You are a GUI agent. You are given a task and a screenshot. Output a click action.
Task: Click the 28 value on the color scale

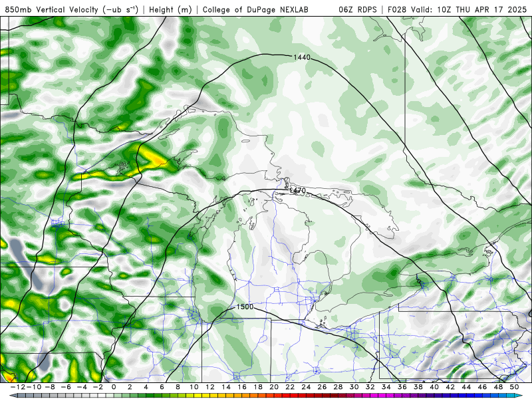(x=338, y=387)
